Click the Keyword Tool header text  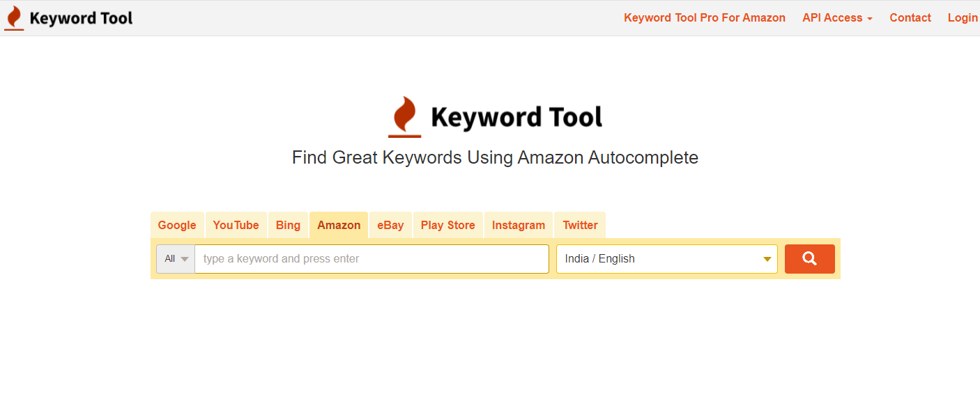pyautogui.click(x=81, y=18)
